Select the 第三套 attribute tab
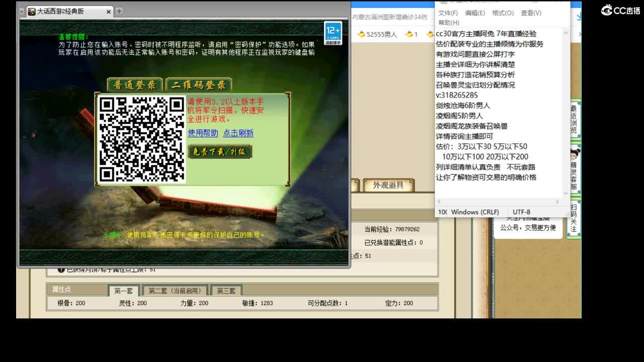The height and width of the screenshot is (362, 644). click(x=226, y=291)
